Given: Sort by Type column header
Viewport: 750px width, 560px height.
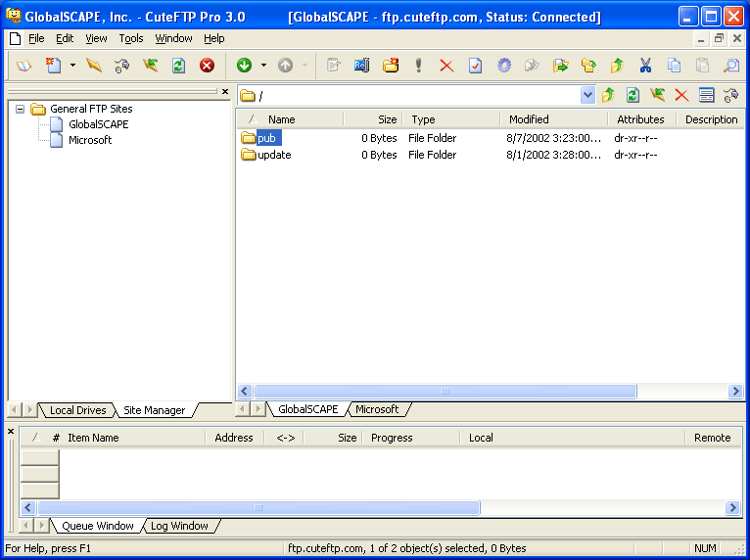Looking at the screenshot, I should point(451,119).
